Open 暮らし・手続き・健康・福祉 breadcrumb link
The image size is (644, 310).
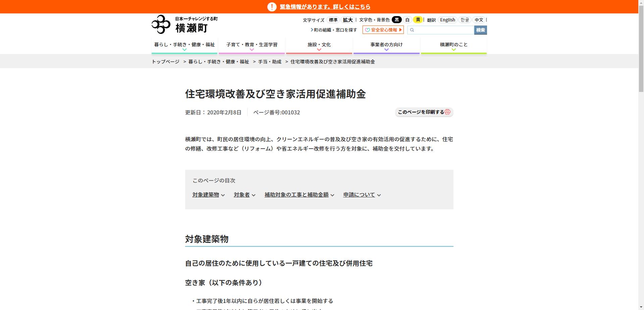(x=219, y=62)
